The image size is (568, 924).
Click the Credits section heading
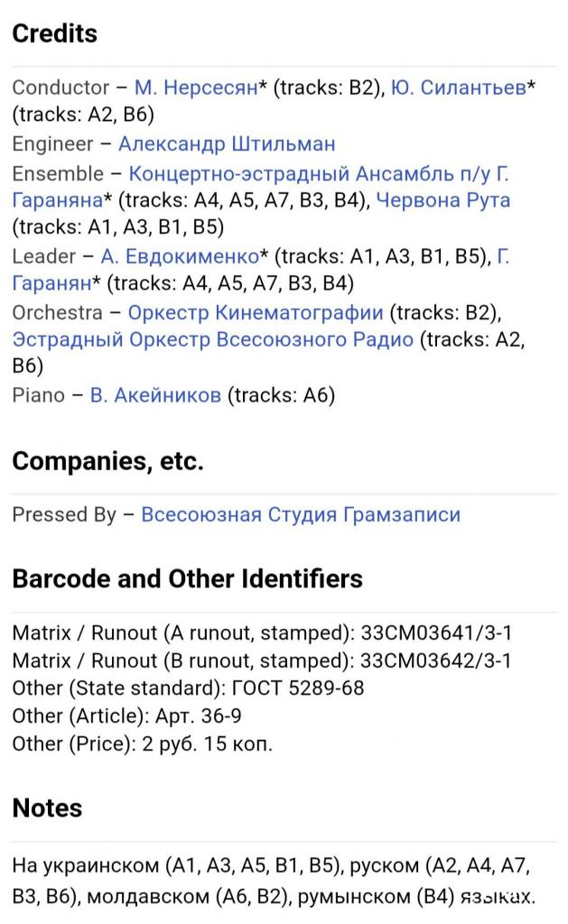click(54, 33)
